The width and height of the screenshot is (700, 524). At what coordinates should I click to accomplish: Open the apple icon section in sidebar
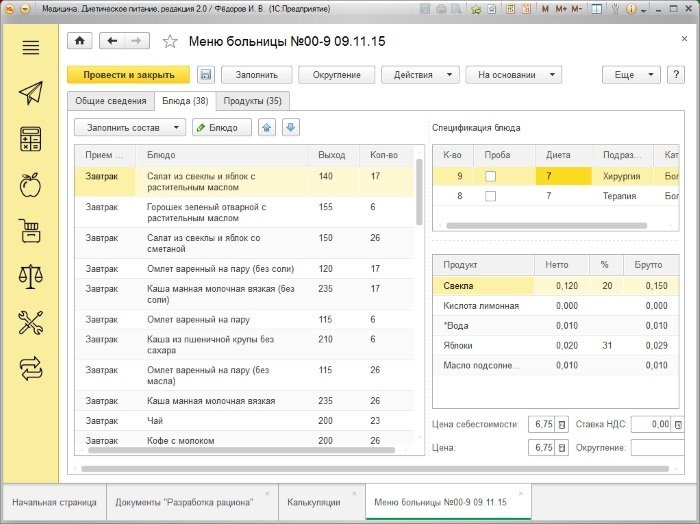(31, 185)
